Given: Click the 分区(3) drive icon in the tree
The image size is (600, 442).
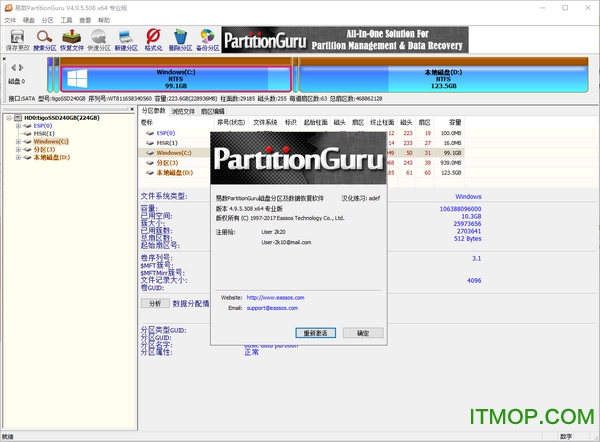Looking at the screenshot, I should [x=27, y=150].
